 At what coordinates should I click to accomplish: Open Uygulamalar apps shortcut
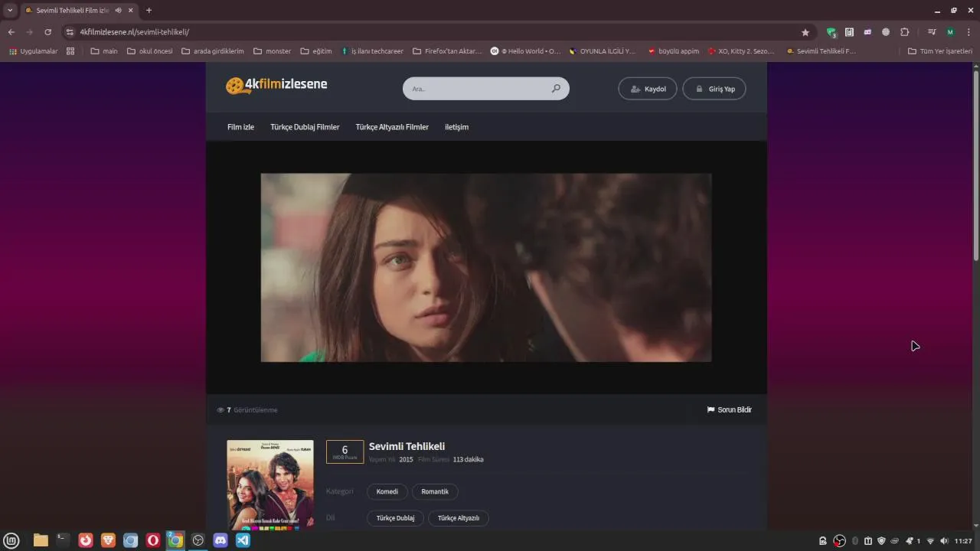[33, 51]
